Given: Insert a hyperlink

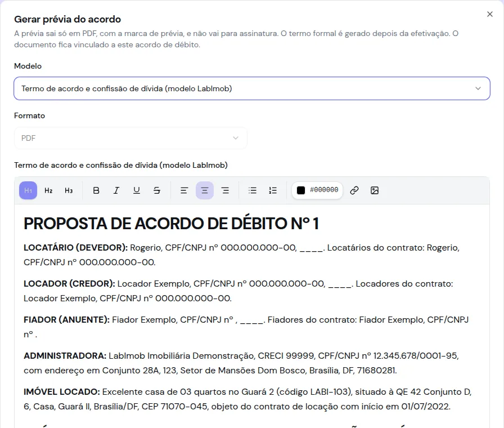Looking at the screenshot, I should [x=354, y=190].
